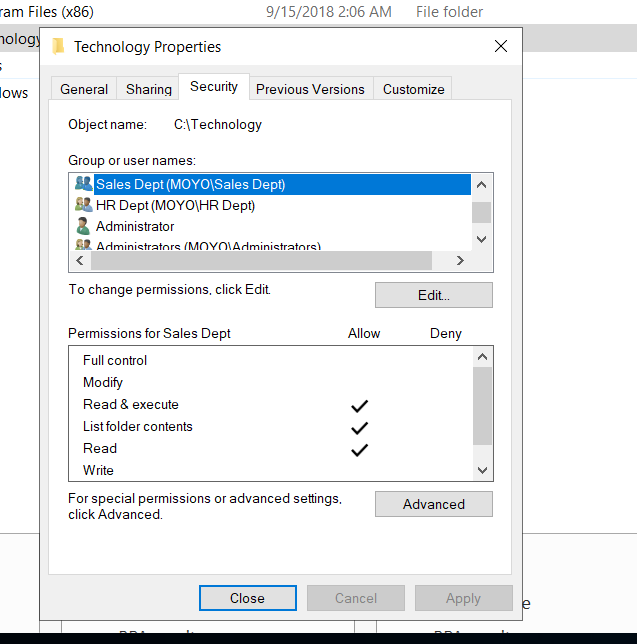Click the Administrator user icon
Image resolution: width=637 pixels, height=644 pixels.
[x=83, y=226]
